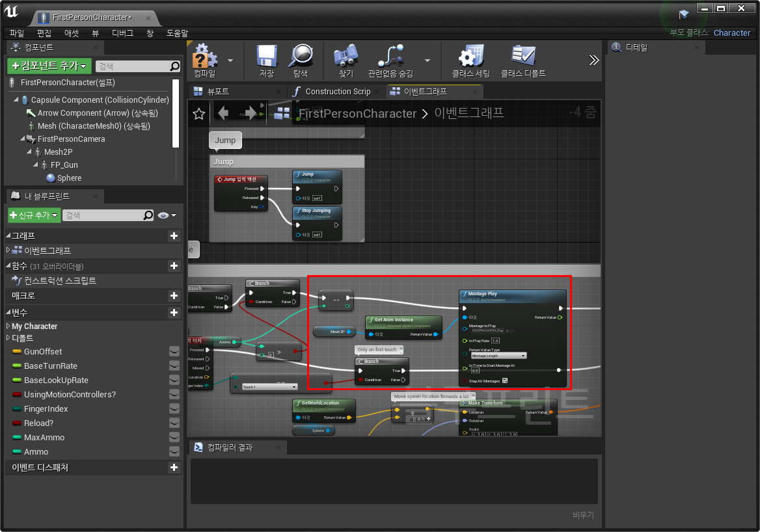Click 비우기 (Clear) in compiler results
Screen dimensions: 760x532
pos(583,515)
